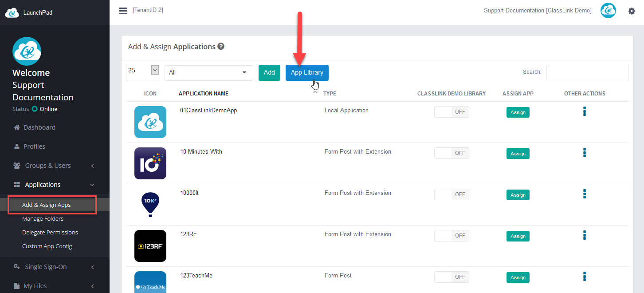Select the Dashboard icon in the sidebar
Image resolution: width=644 pixels, height=293 pixels.
point(16,127)
